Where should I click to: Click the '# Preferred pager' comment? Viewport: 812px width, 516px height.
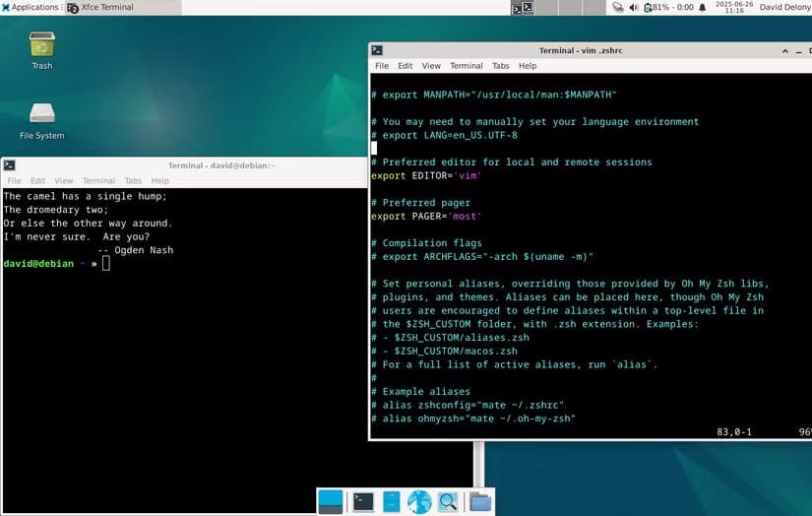pyautogui.click(x=420, y=203)
